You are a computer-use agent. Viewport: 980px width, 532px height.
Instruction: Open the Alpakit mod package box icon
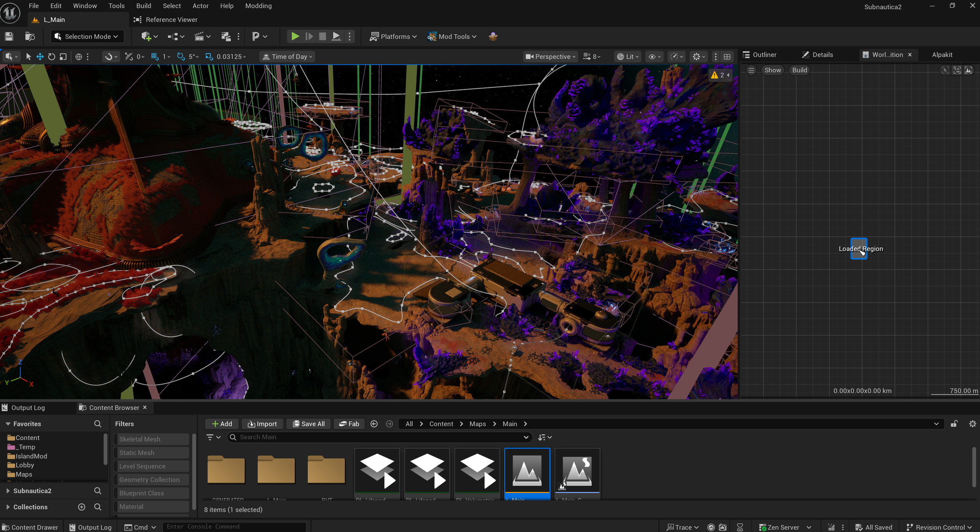493,37
